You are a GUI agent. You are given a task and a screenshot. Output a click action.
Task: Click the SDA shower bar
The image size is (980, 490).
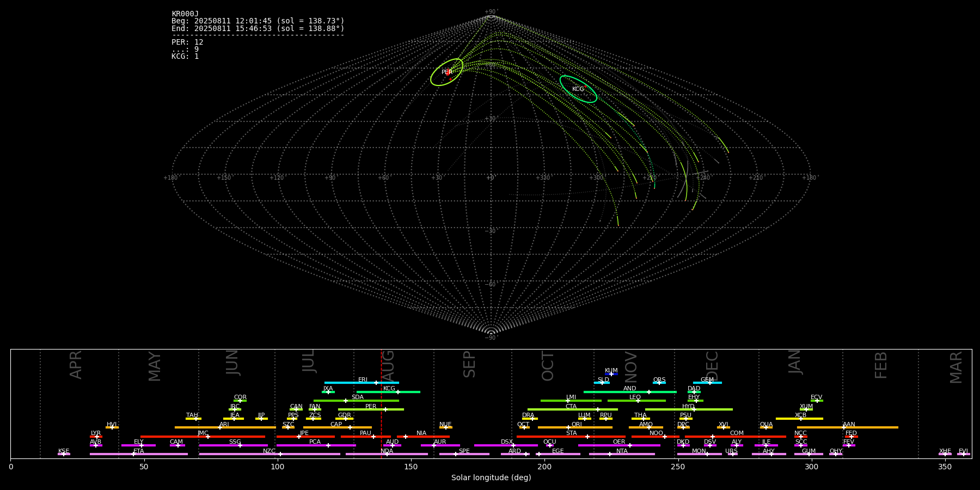(x=356, y=401)
